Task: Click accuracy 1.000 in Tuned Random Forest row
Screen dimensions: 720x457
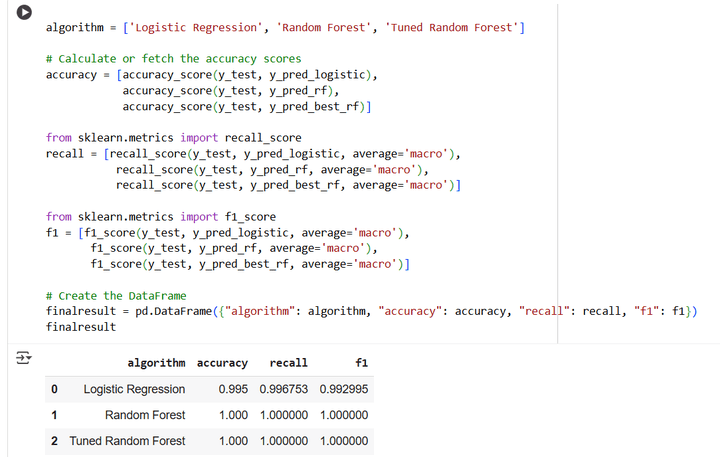Action: click(x=233, y=441)
